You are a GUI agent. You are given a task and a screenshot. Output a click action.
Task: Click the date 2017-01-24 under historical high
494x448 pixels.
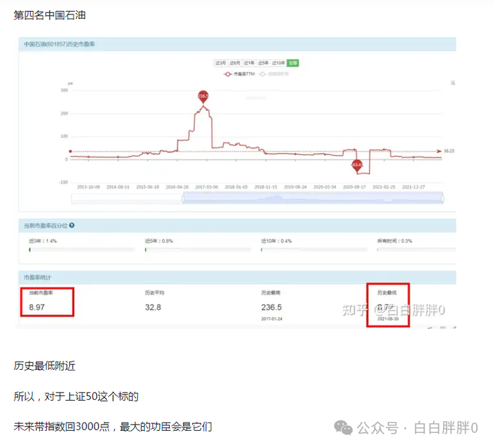click(272, 319)
